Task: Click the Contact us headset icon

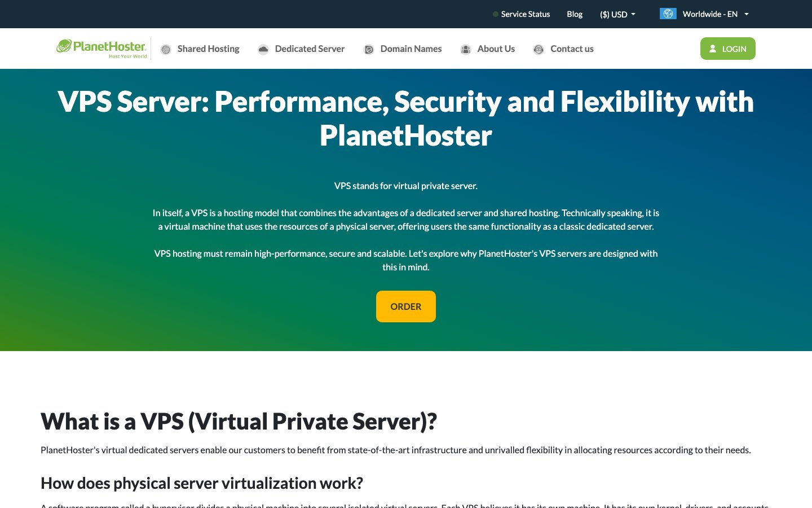Action: (539, 50)
